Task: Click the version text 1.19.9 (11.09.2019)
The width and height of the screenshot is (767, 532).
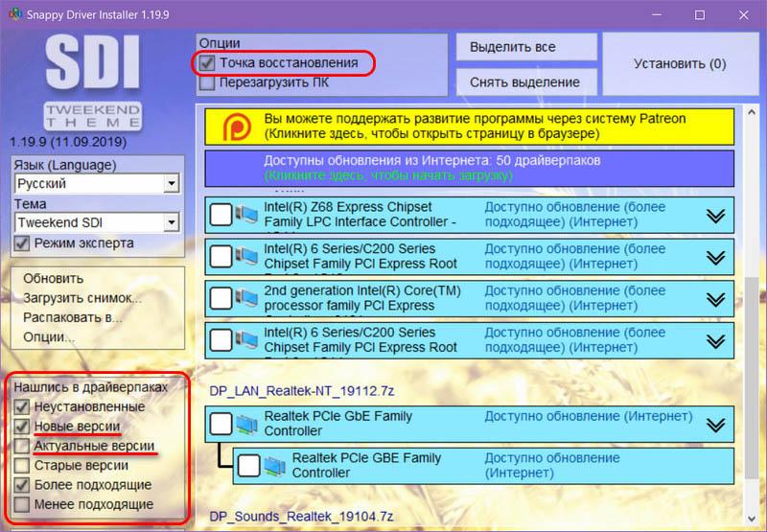Action: point(68,142)
